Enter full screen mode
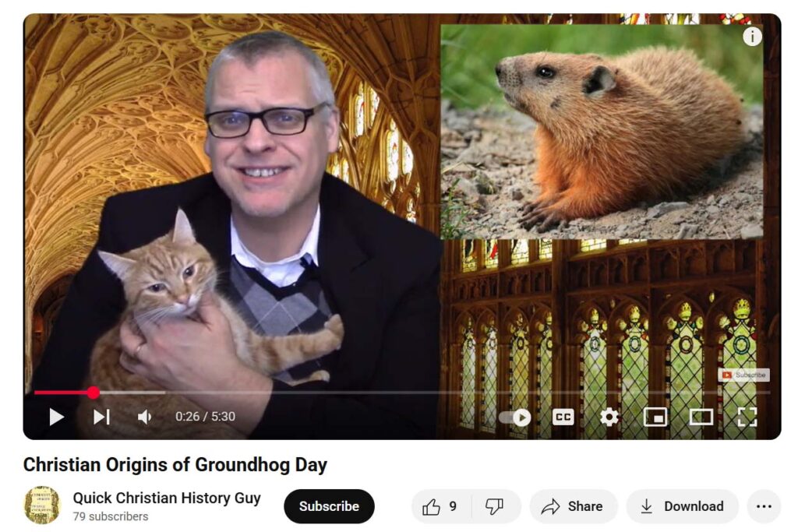 (747, 417)
